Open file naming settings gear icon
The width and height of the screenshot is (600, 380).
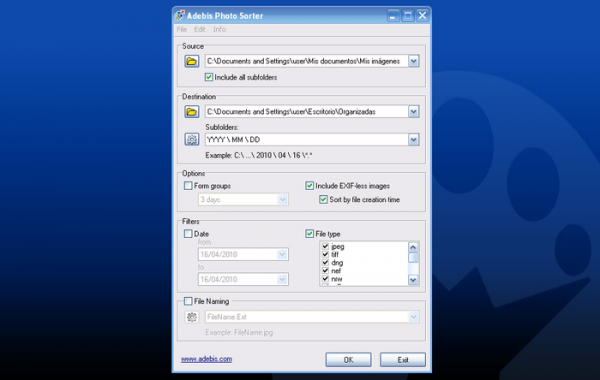click(x=192, y=317)
